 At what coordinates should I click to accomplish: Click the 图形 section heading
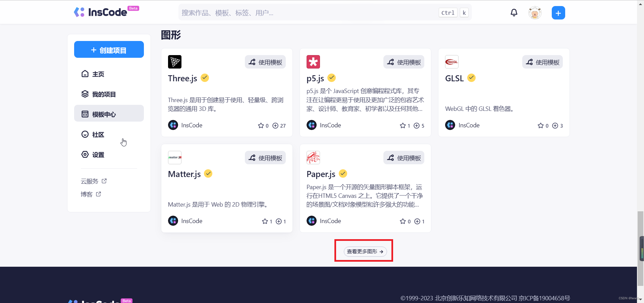pos(171,35)
